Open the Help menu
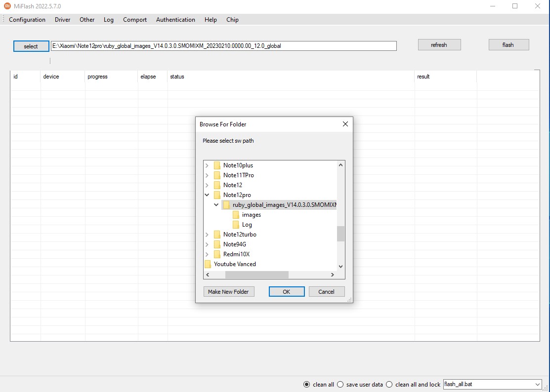 pyautogui.click(x=211, y=20)
